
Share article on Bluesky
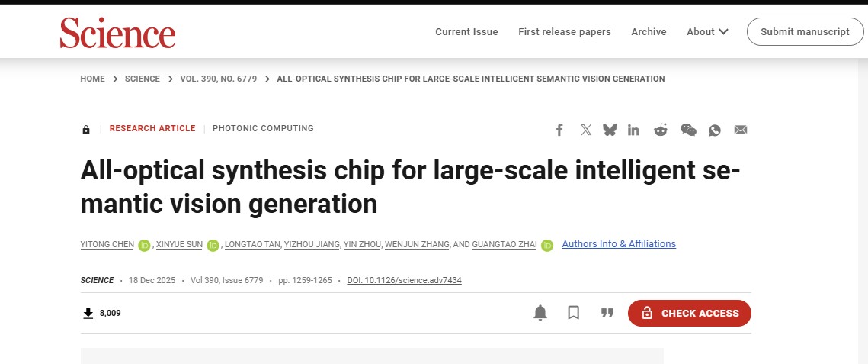(610, 130)
